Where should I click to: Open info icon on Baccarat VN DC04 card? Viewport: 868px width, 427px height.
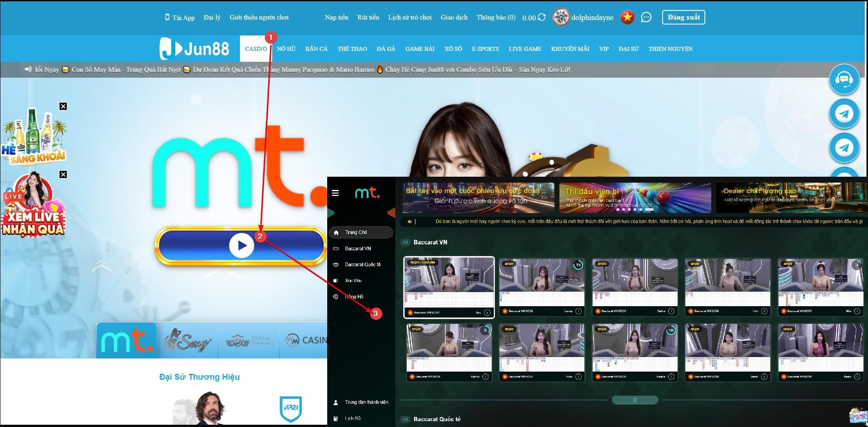764,311
